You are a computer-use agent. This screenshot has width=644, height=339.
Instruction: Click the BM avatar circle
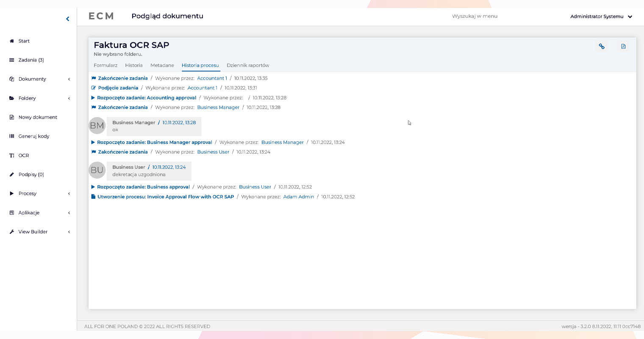pos(97,125)
